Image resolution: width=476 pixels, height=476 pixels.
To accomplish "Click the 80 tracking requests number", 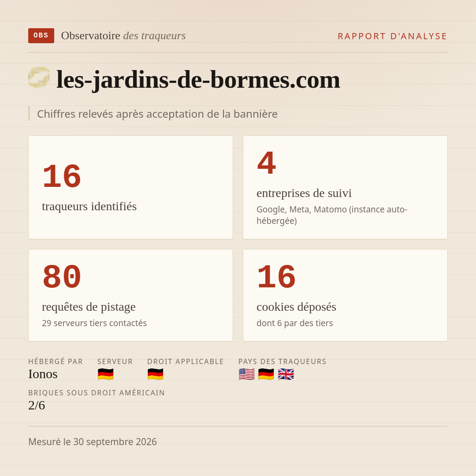I will click(62, 277).
